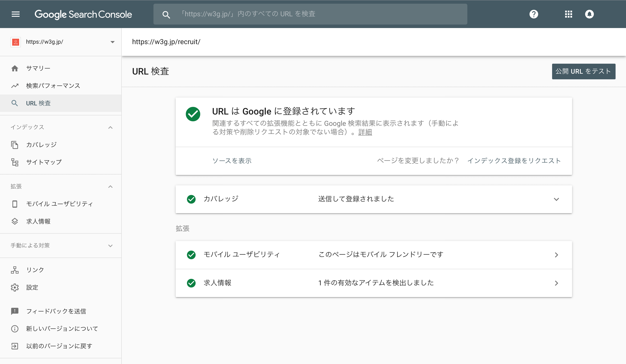Click 公開 URL をテスト button
The image size is (626, 364).
coord(584,71)
